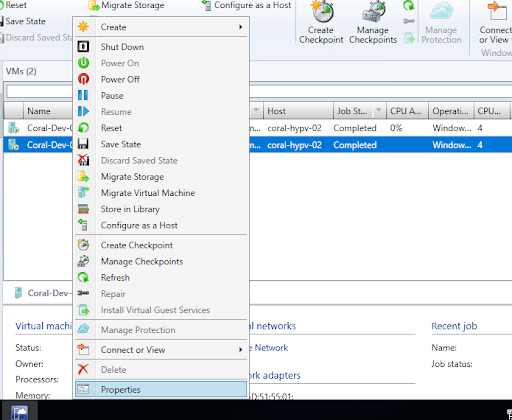The width and height of the screenshot is (512, 420).
Task: Click the green Reset arrow icon in menu
Action: (83, 128)
